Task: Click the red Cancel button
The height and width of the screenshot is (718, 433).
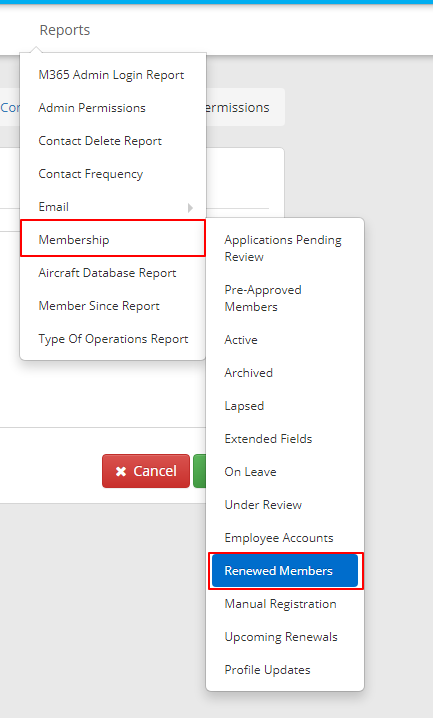Action: [146, 471]
